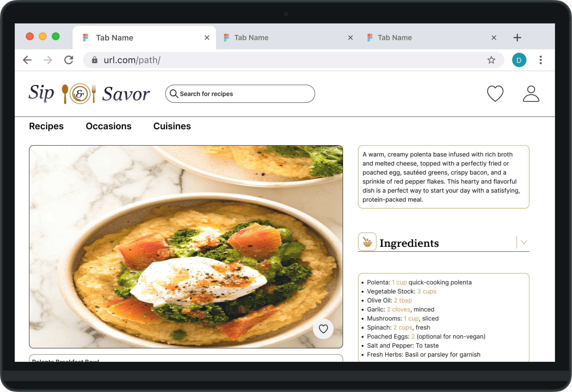This screenshot has width=572, height=392.
Task: Toggle favorite heart on recipe photo
Action: 323,329
